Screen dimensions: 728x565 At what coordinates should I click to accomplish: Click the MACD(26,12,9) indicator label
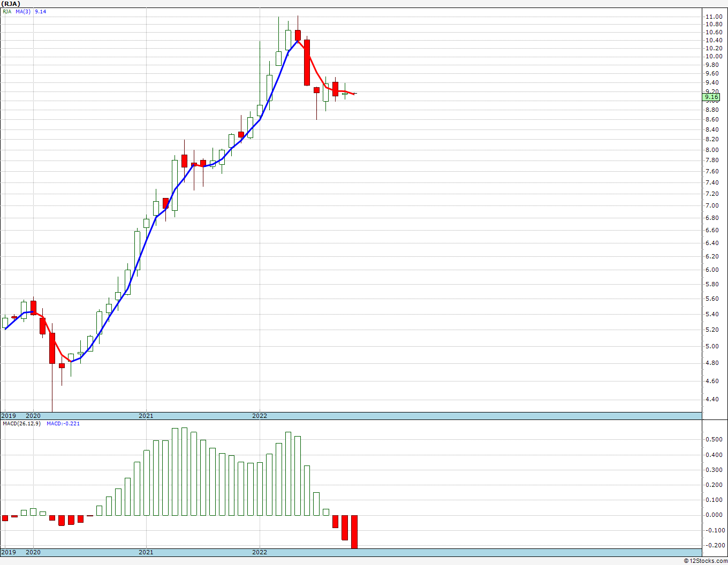(x=22, y=424)
